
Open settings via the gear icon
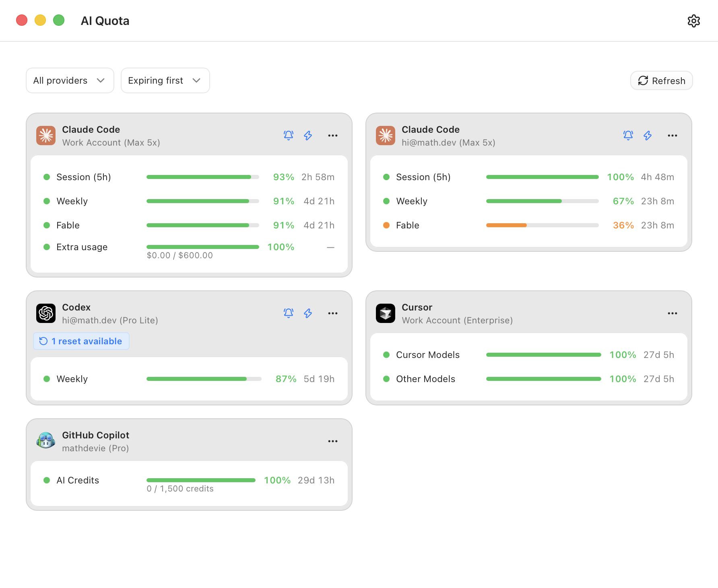pyautogui.click(x=693, y=21)
